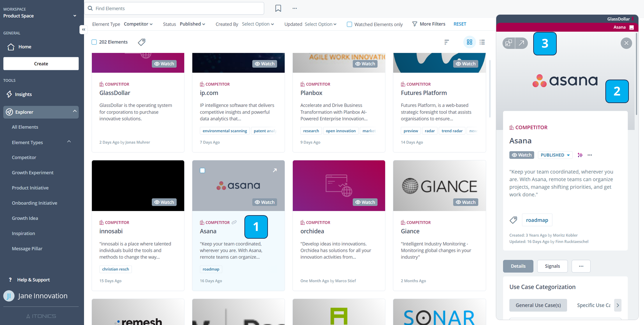This screenshot has width=644, height=325.
Task: Switch to the Signals tab
Action: 552,266
